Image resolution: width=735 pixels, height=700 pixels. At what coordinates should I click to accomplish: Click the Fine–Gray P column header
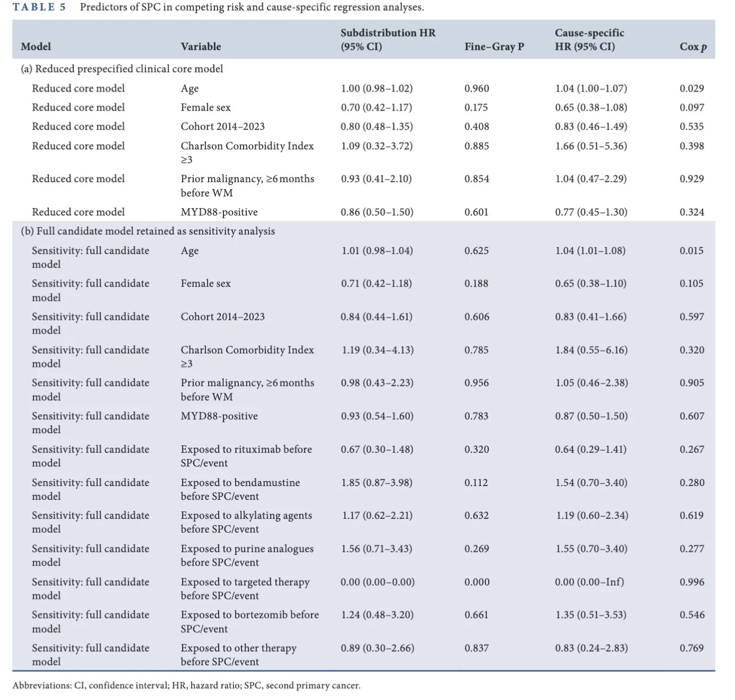point(494,47)
